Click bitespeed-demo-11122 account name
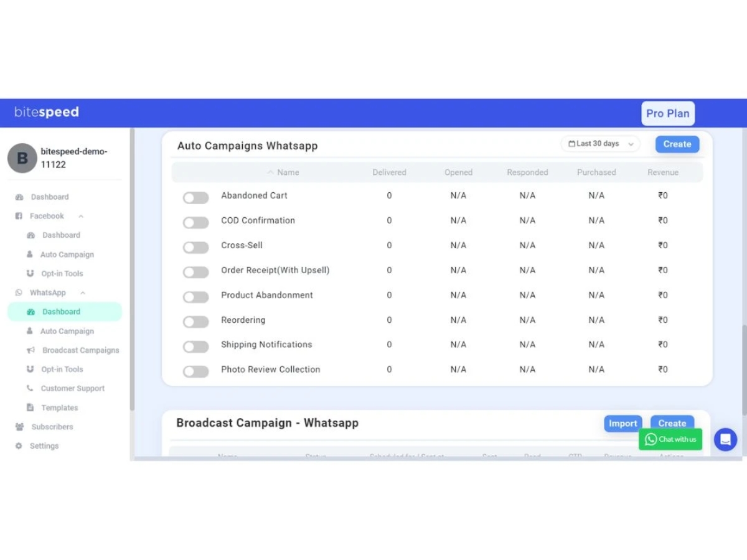Image resolution: width=747 pixels, height=560 pixels. tap(74, 158)
